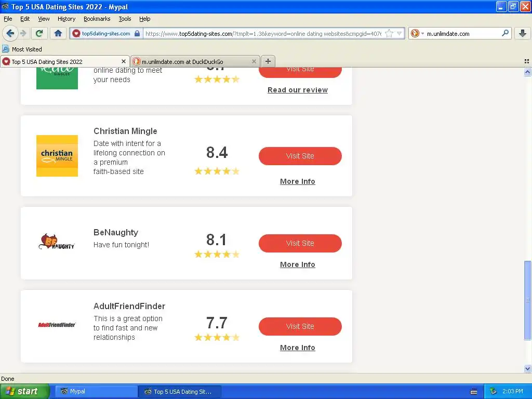Close the Top 5 USA Dating Sites tab
Viewport: 532px width, 399px height.
coord(124,61)
